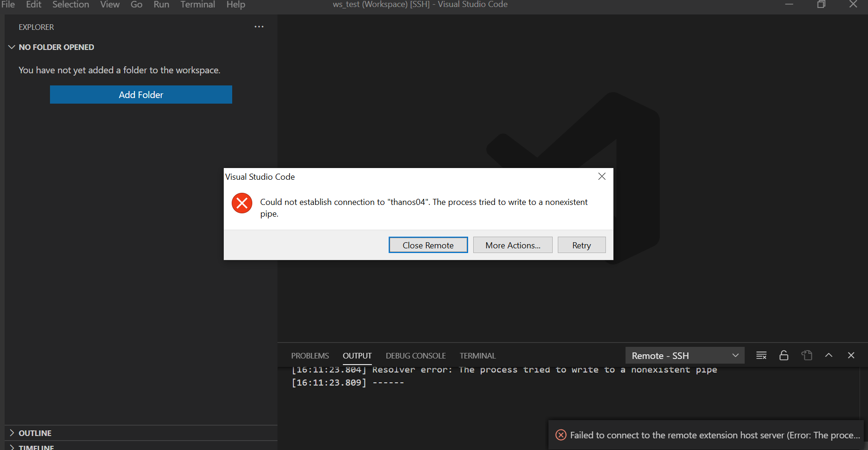Click the failed to connect notification message
The image size is (868, 450).
715,435
